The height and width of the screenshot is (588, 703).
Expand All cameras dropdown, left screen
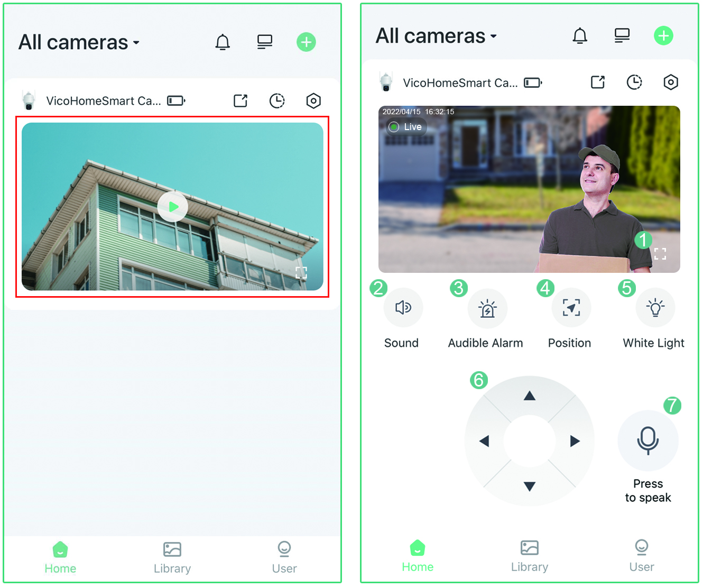coord(79,42)
